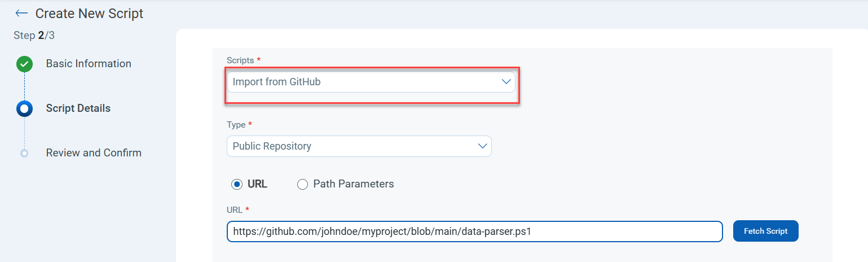Screen dimensions: 868x262
Task: Click the back arrow beside Create New Script
Action: pyautogui.click(x=21, y=13)
